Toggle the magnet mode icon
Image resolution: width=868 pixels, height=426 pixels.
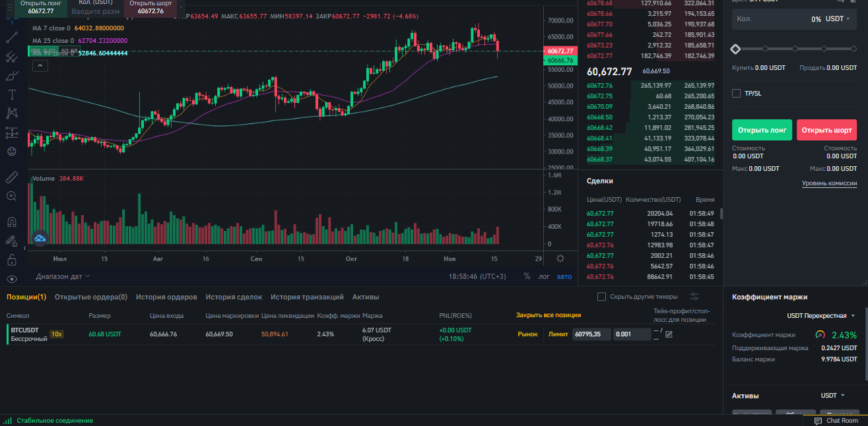coord(11,222)
